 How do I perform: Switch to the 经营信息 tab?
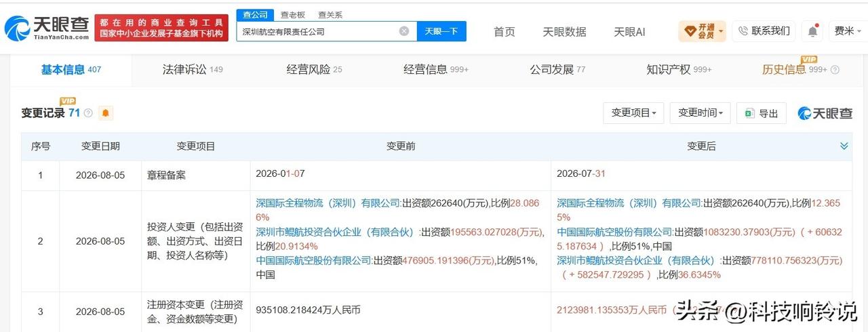(436, 69)
